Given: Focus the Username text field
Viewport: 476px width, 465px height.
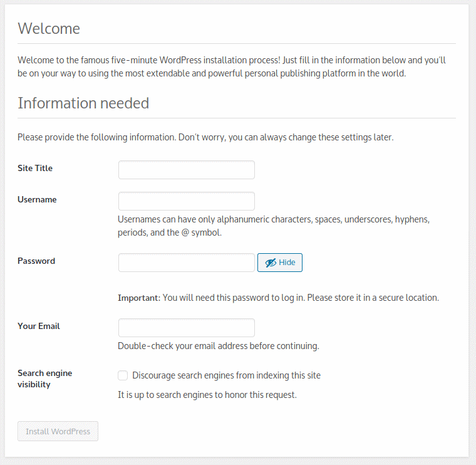Looking at the screenshot, I should pos(187,201).
